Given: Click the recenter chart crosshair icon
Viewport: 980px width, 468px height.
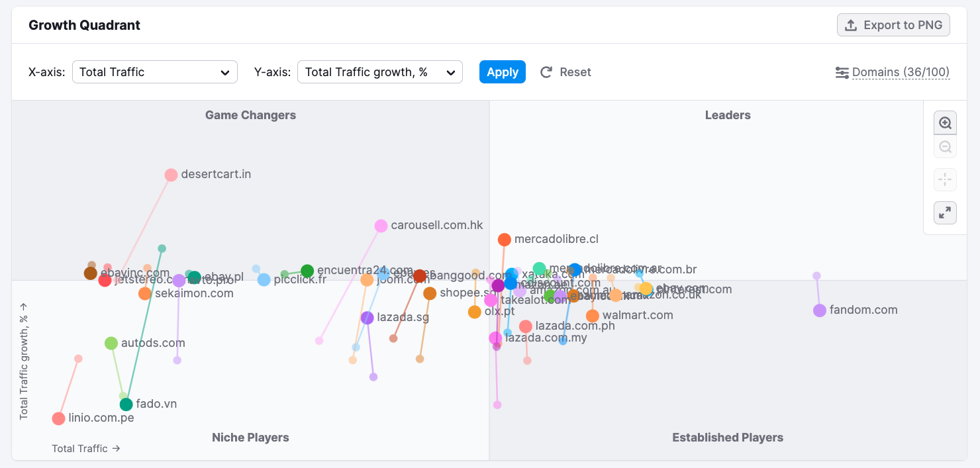Looking at the screenshot, I should tap(945, 179).
